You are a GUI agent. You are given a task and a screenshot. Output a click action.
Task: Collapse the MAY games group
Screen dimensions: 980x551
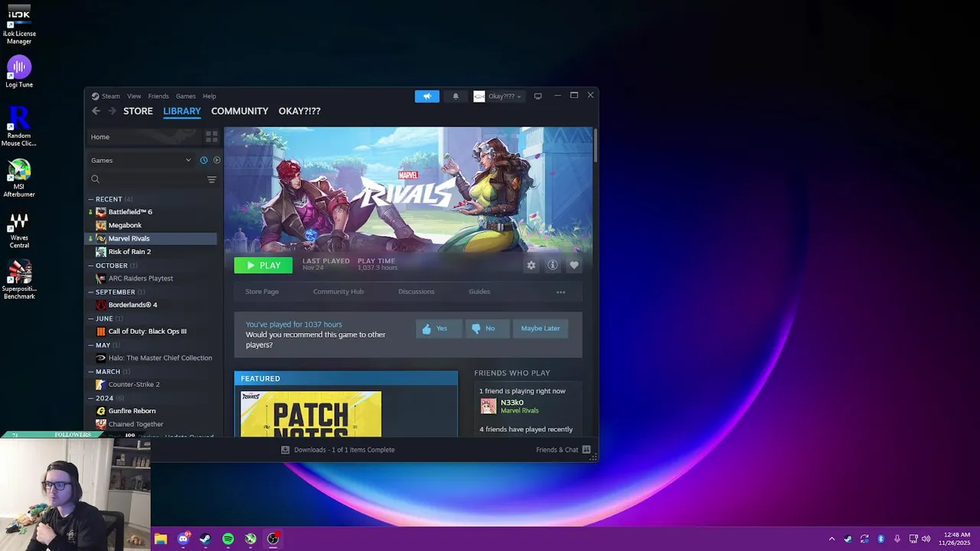click(90, 345)
